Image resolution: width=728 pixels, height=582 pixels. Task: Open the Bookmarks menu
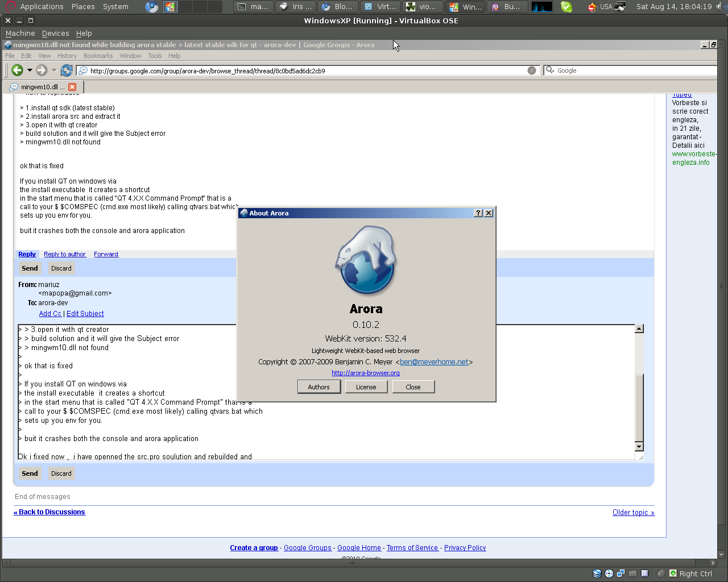click(98, 56)
